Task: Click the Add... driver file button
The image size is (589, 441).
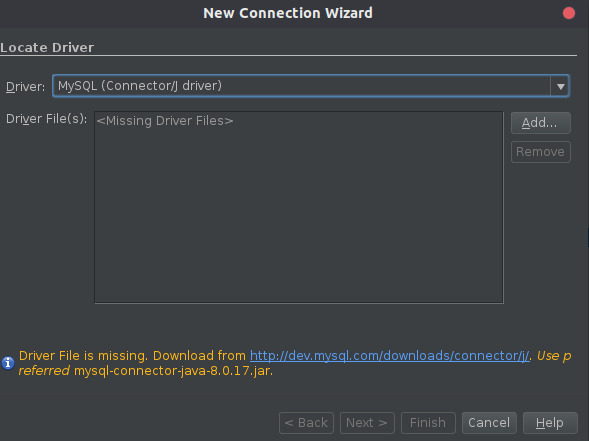Action: [541, 123]
